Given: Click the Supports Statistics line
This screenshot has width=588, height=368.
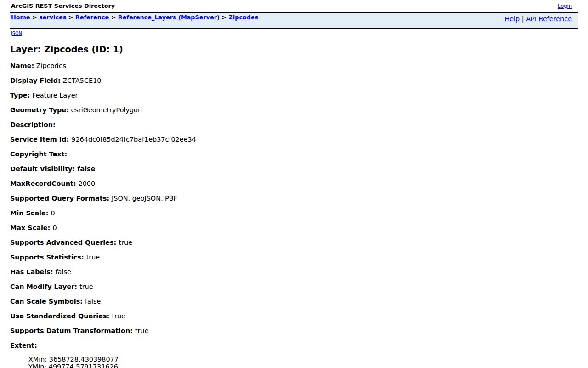Looking at the screenshot, I should coord(55,257).
